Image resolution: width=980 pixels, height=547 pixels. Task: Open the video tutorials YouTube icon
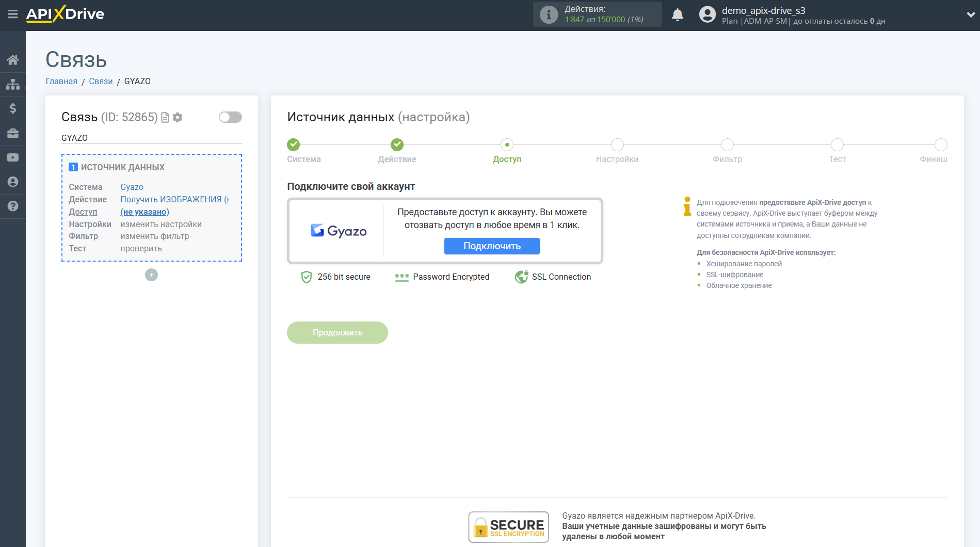click(13, 157)
